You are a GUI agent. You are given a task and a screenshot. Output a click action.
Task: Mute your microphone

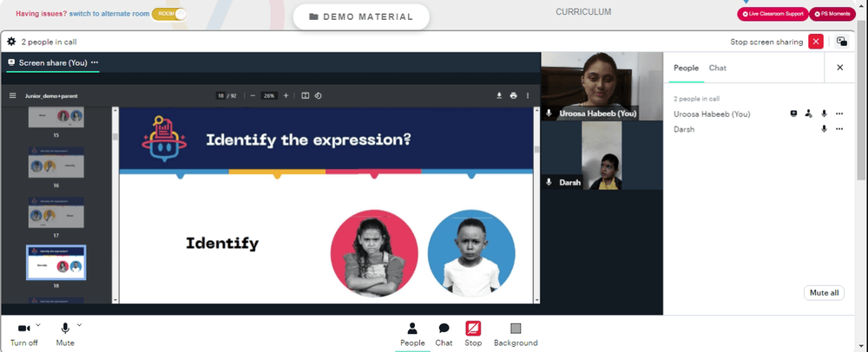(65, 335)
